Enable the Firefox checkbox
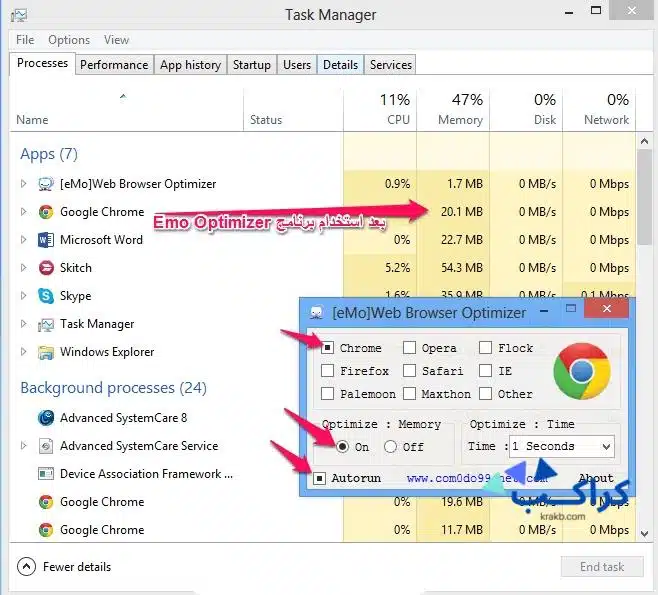 pyautogui.click(x=327, y=371)
